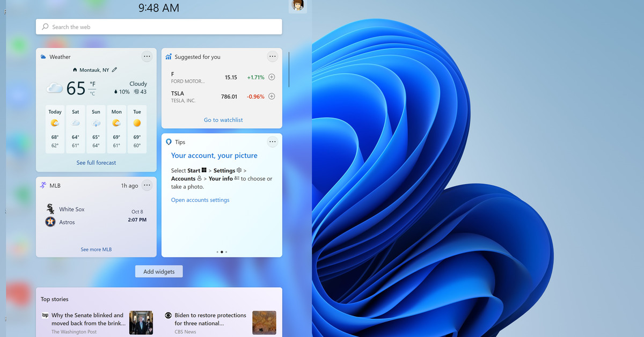Click the 65 temperature reading

click(x=76, y=89)
